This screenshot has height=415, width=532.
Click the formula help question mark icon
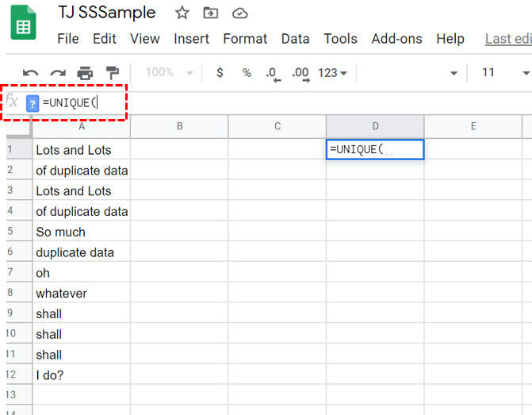pyautogui.click(x=33, y=103)
